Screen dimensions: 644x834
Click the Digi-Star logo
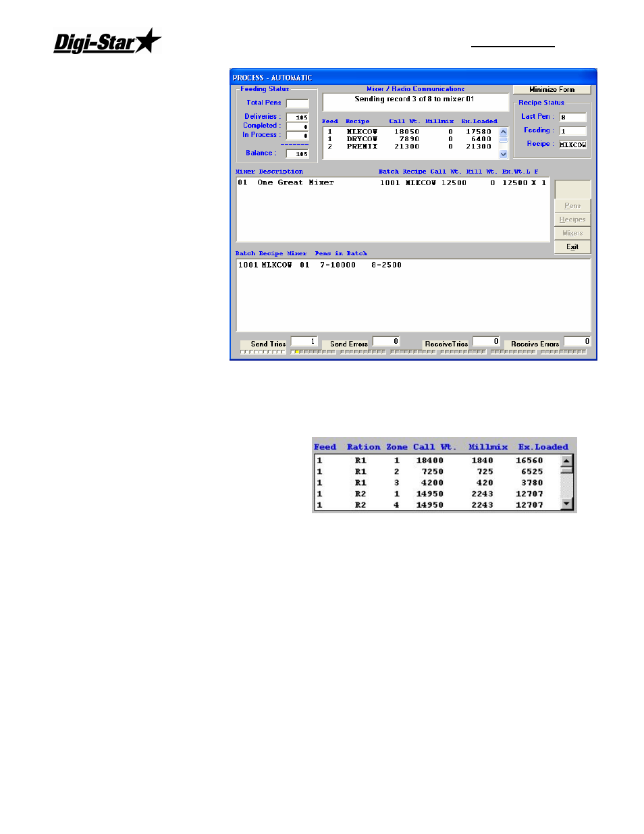[107, 42]
